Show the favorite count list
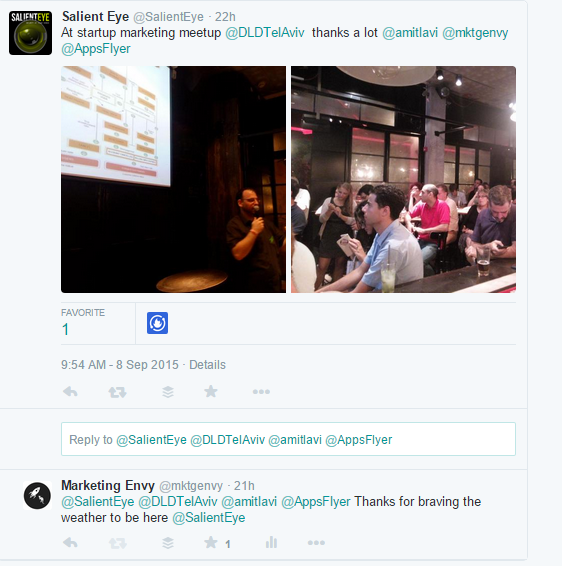The height and width of the screenshot is (566, 562). coord(83,323)
